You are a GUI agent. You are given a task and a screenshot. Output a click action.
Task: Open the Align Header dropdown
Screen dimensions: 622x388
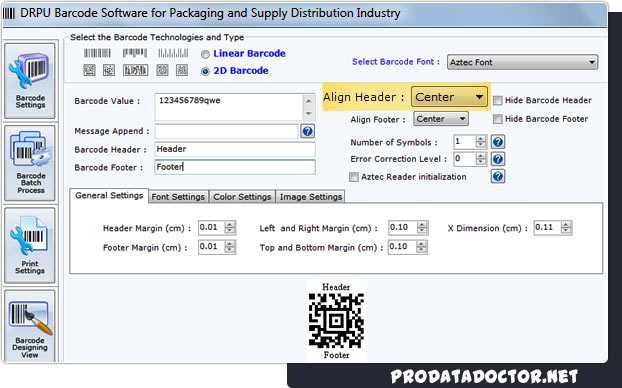tap(449, 97)
